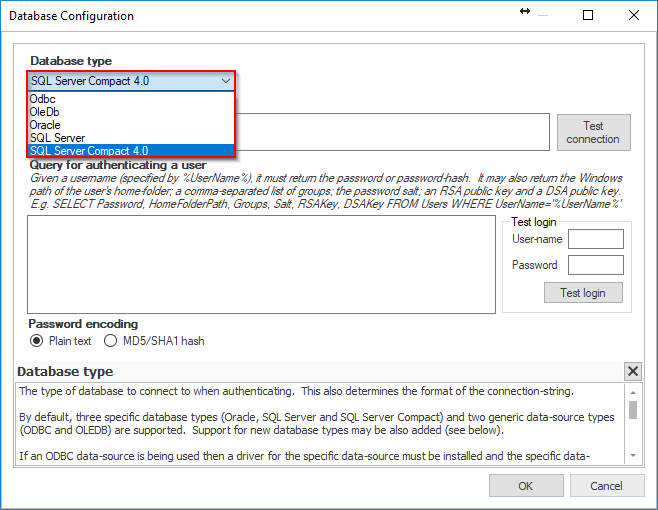This screenshot has width=658, height=510.
Task: Close the Database Configuration dialog
Action: [634, 15]
